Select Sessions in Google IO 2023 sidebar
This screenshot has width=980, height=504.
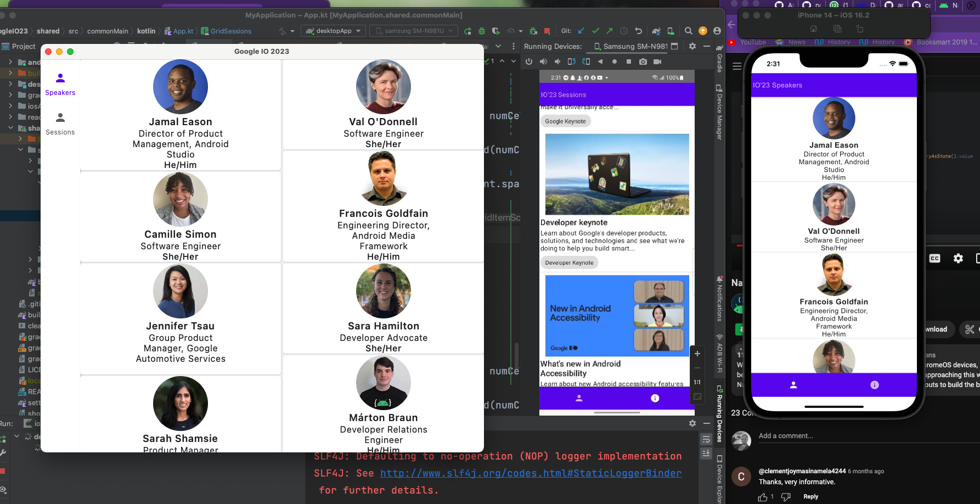pos(60,124)
